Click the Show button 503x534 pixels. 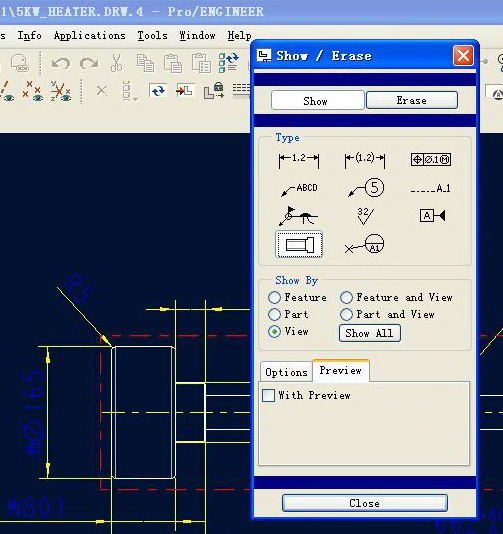(317, 100)
